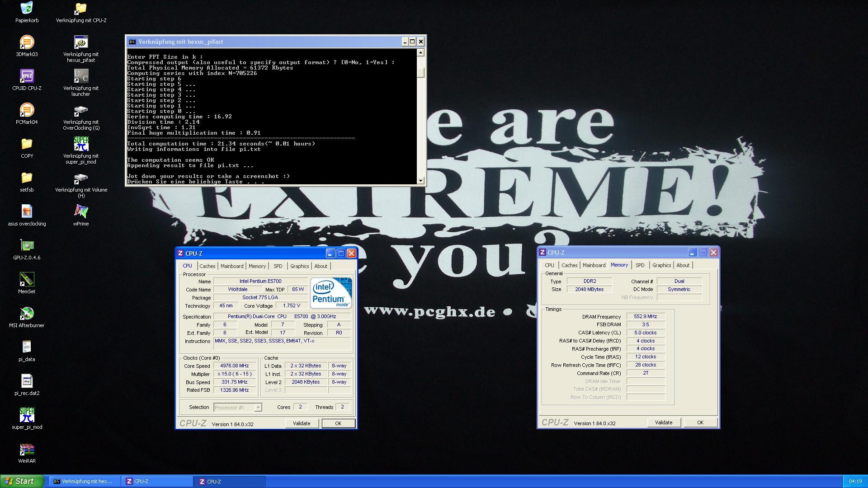Activate first CPU-Z taskbar button
This screenshot has height=488, width=868.
[157, 482]
